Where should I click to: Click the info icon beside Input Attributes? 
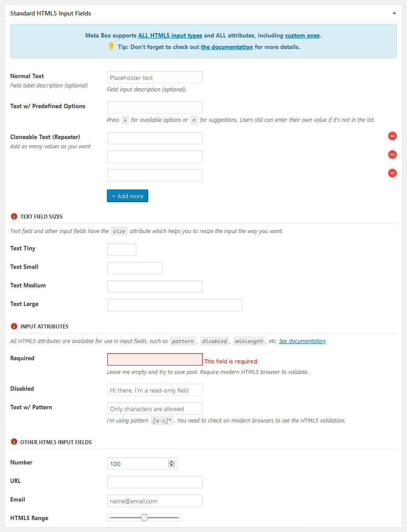pyautogui.click(x=14, y=326)
